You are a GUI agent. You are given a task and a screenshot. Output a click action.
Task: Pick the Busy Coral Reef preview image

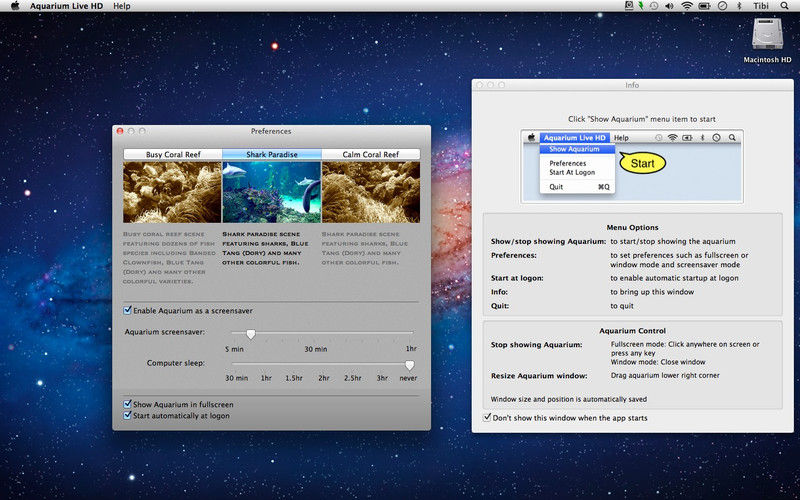172,192
